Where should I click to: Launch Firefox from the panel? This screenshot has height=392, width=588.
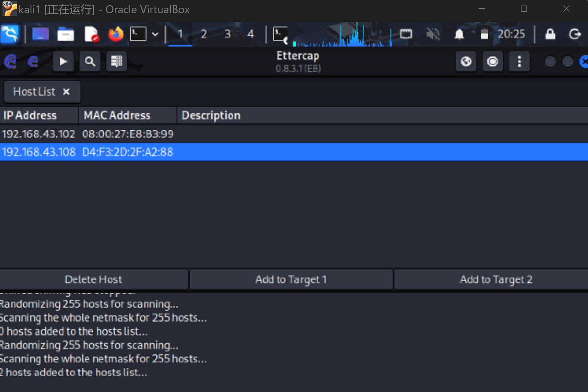click(116, 34)
